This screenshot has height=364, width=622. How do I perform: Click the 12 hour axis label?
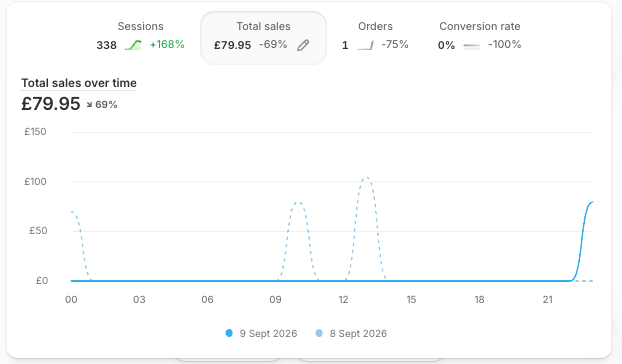[344, 300]
